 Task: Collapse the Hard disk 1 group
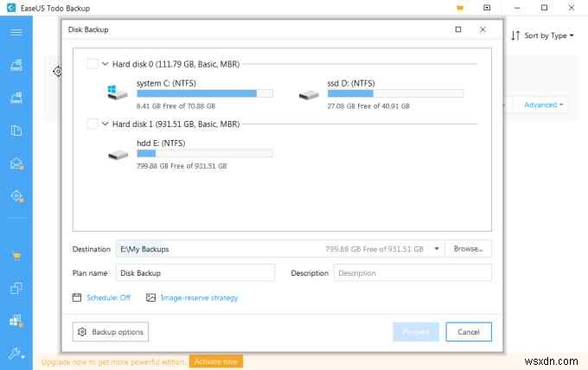tap(105, 124)
